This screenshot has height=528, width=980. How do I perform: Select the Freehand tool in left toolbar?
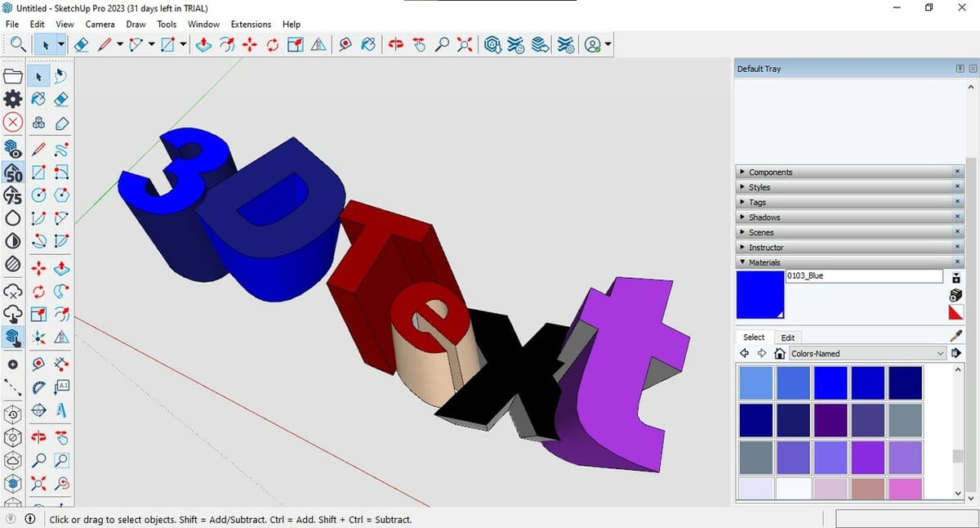(x=61, y=149)
